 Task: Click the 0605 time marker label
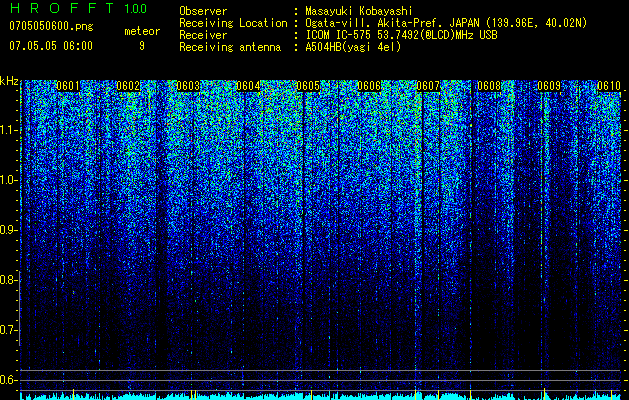(x=308, y=86)
